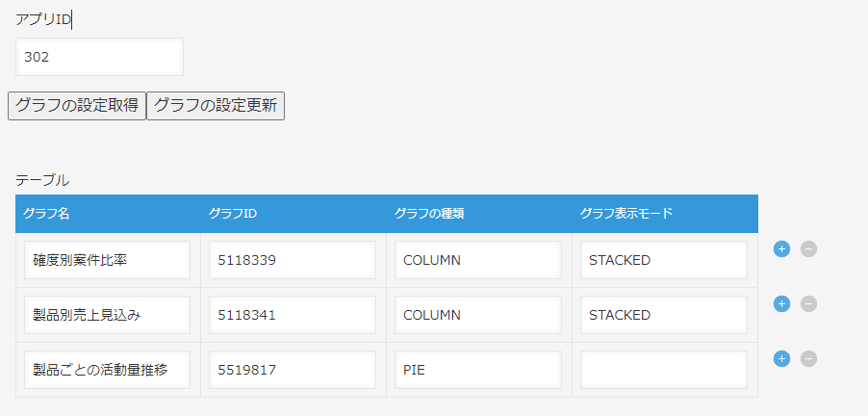Click the グラフの設定取得 button
Screen dimensions: 868x416
(77, 106)
